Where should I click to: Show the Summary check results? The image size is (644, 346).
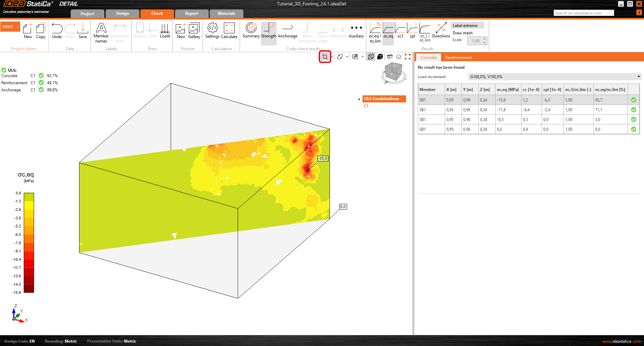coord(251,31)
